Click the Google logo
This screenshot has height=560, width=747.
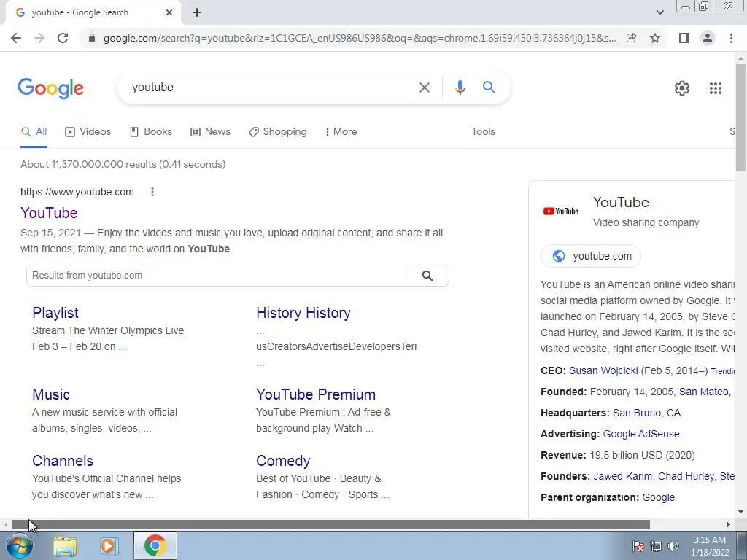50,88
